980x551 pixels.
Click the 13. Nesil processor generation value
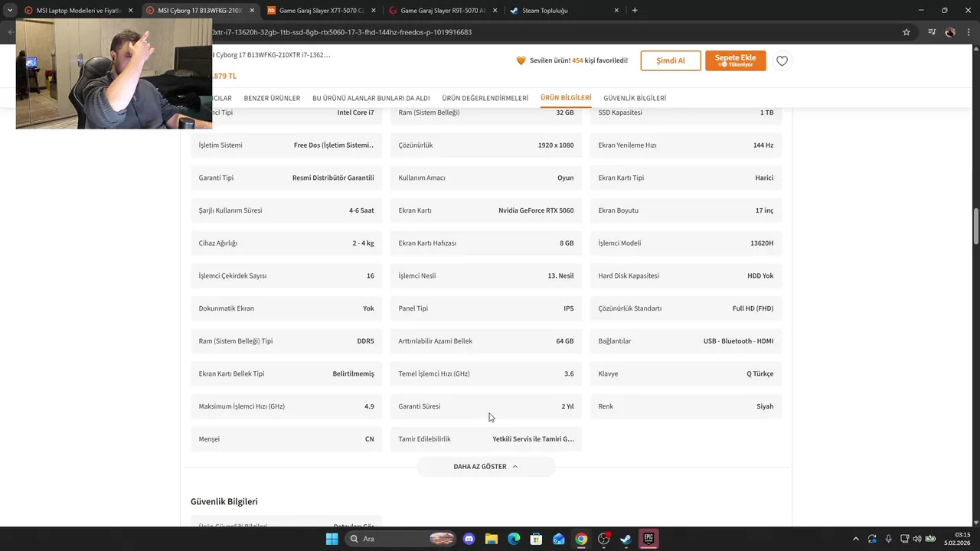tap(560, 276)
